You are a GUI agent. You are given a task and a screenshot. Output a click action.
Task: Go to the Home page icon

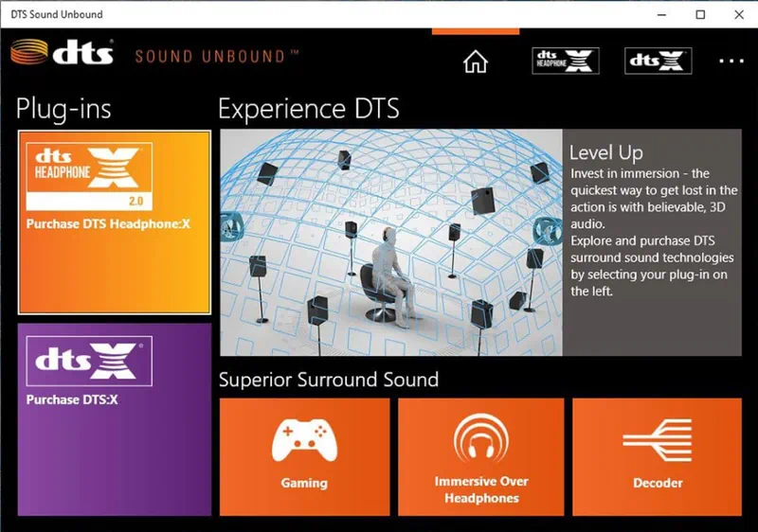click(x=476, y=62)
